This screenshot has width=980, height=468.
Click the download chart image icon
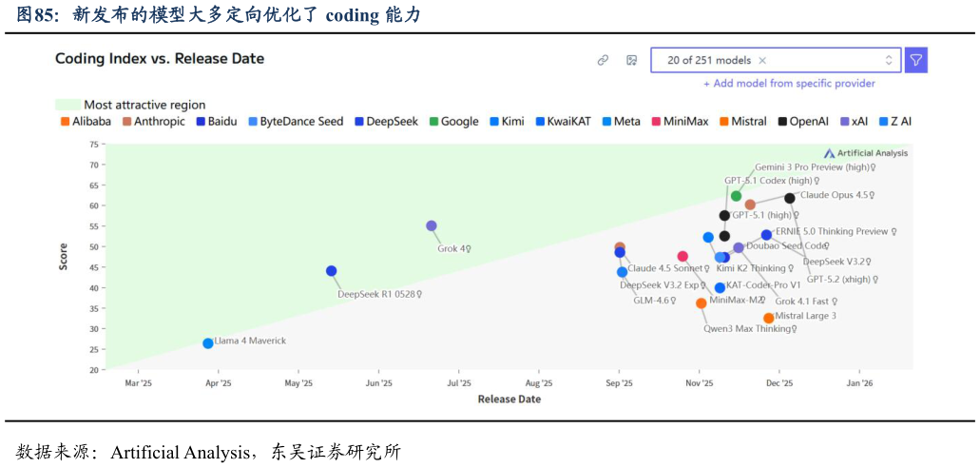click(x=631, y=60)
